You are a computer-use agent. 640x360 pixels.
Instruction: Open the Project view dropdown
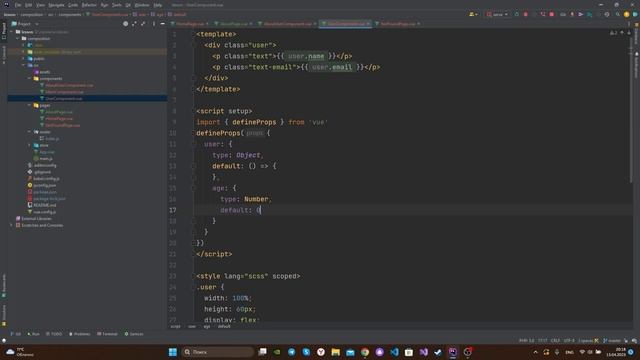(x=25, y=24)
